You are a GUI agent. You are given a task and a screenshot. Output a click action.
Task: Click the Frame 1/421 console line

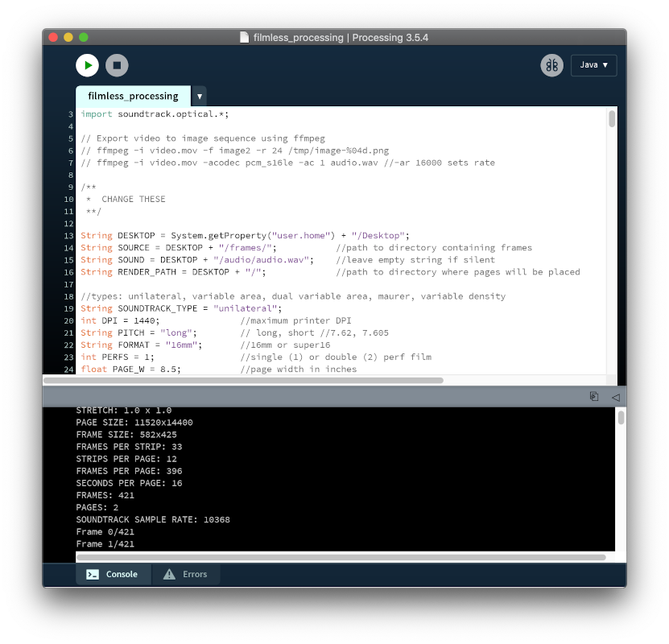pos(105,543)
